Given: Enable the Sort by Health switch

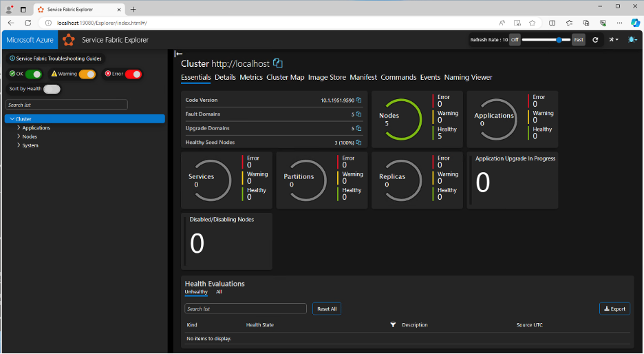Looking at the screenshot, I should point(52,89).
